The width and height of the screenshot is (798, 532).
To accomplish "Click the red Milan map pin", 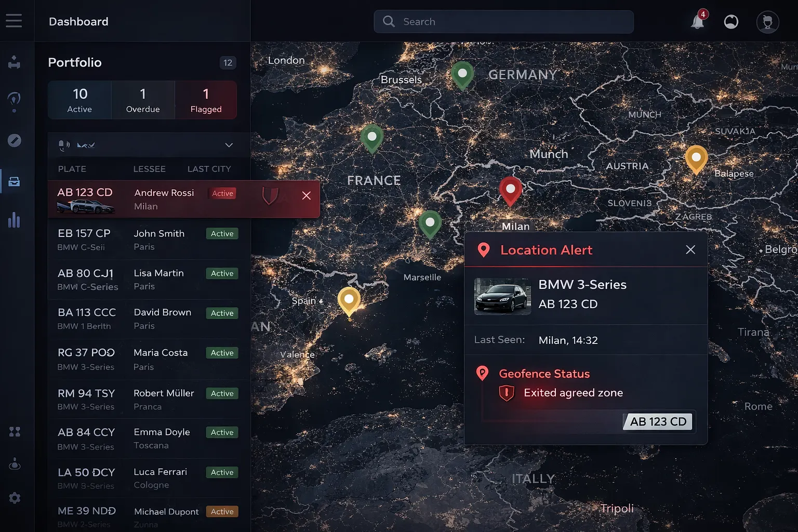I will tap(510, 190).
